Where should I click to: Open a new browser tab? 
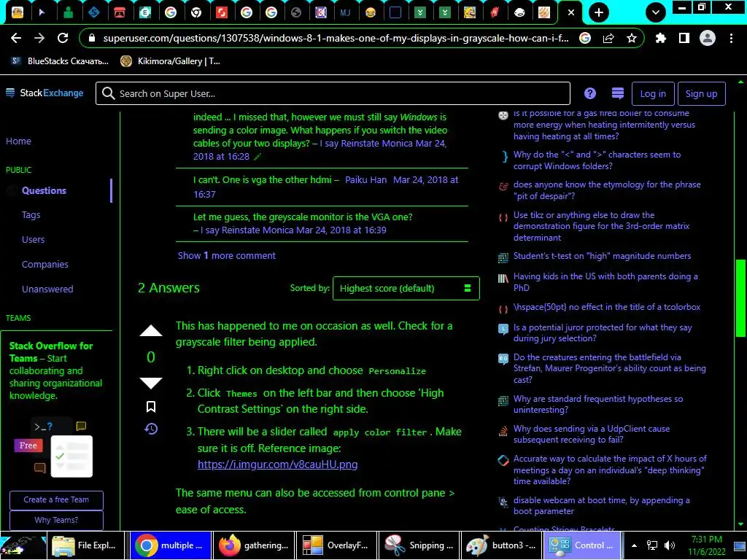pos(599,13)
